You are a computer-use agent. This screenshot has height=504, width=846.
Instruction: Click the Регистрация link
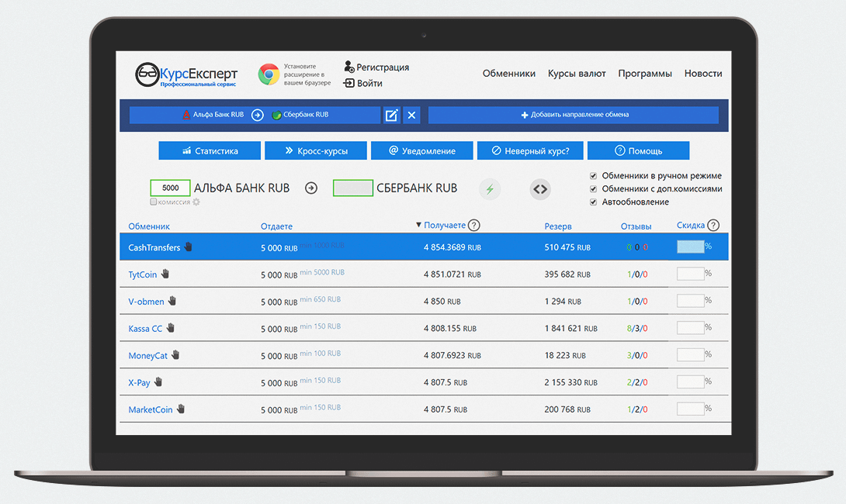point(383,67)
